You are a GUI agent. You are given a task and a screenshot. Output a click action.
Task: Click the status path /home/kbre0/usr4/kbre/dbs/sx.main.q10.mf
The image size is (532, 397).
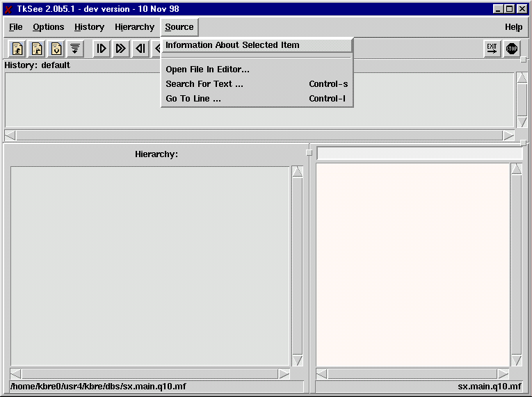coord(98,386)
